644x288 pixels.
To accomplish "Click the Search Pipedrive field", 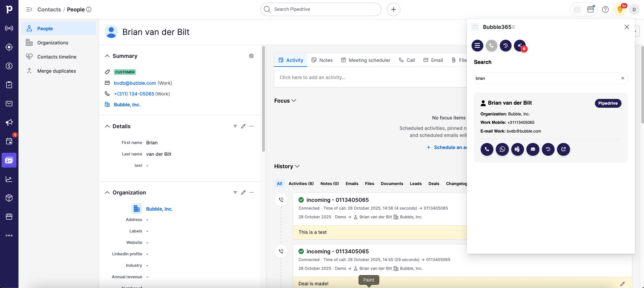I will (321, 9).
